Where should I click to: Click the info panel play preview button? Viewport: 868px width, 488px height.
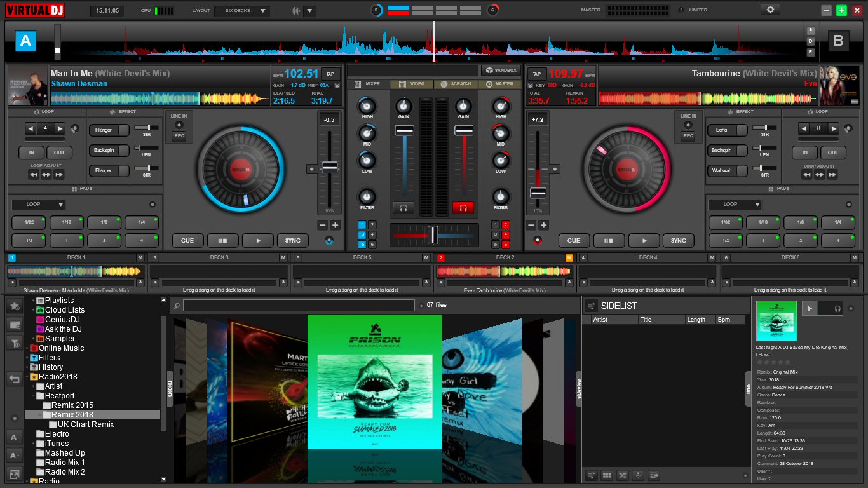point(809,308)
